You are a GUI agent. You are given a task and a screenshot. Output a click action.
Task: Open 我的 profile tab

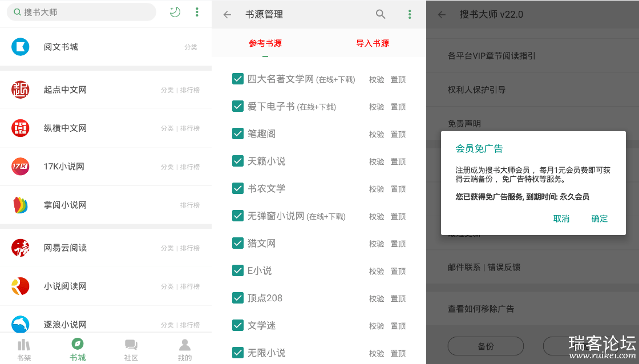[185, 349]
